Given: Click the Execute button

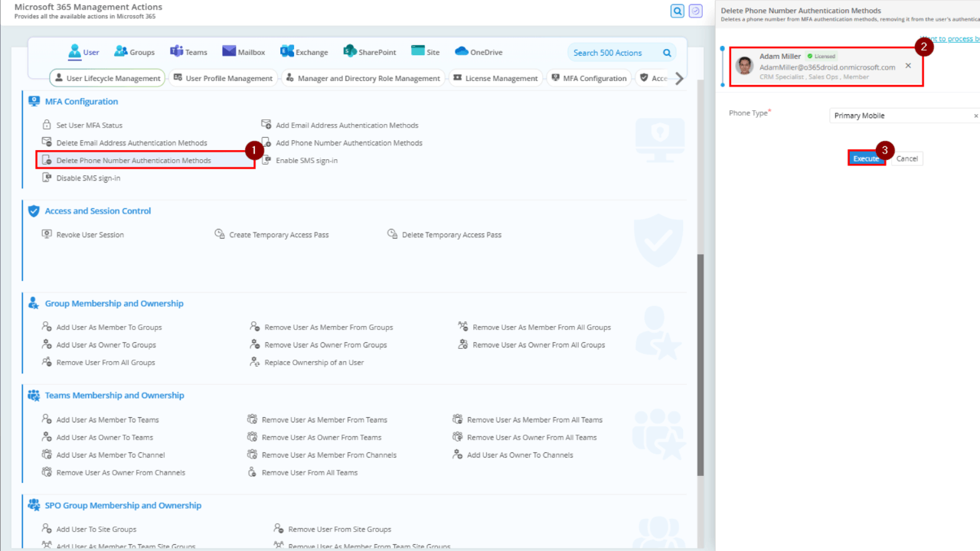Looking at the screenshot, I should pyautogui.click(x=867, y=158).
